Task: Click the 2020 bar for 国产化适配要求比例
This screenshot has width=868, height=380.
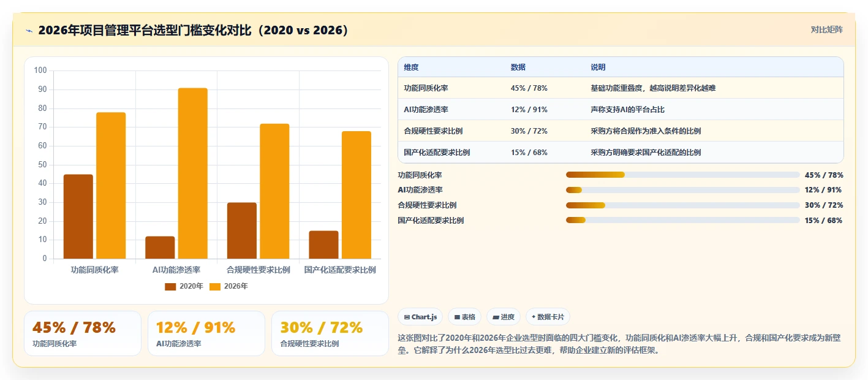Action: tap(323, 245)
